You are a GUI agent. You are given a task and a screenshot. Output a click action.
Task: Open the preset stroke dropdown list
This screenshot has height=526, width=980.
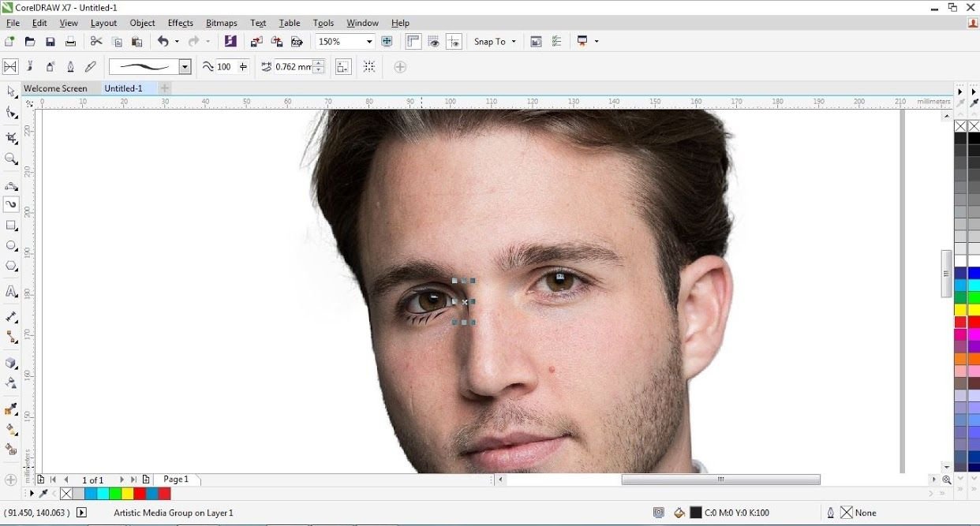pyautogui.click(x=185, y=67)
